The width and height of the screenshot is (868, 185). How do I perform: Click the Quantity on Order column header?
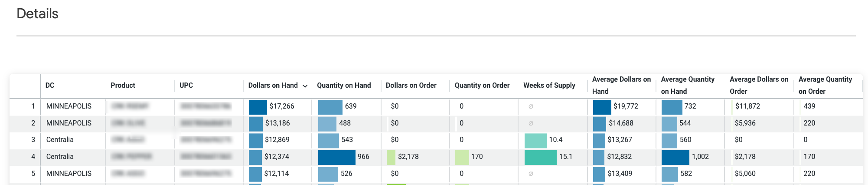click(482, 85)
